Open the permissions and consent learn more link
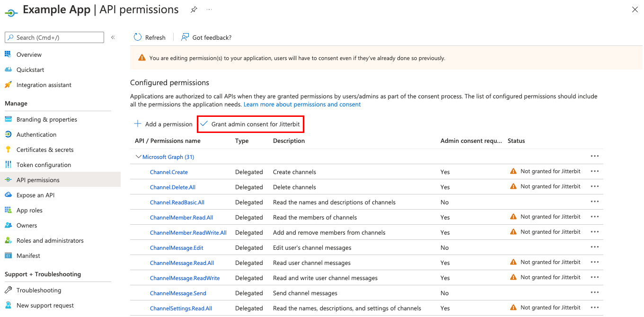The image size is (644, 317). coord(302,104)
